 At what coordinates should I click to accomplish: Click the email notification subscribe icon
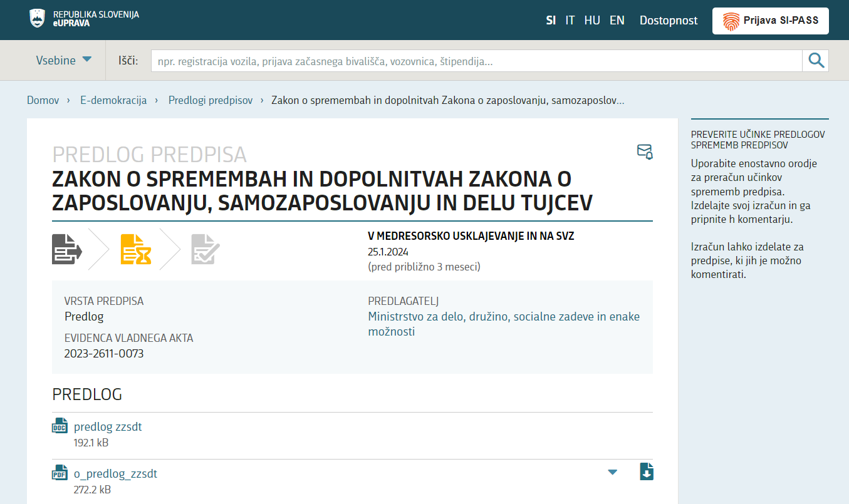pyautogui.click(x=645, y=152)
